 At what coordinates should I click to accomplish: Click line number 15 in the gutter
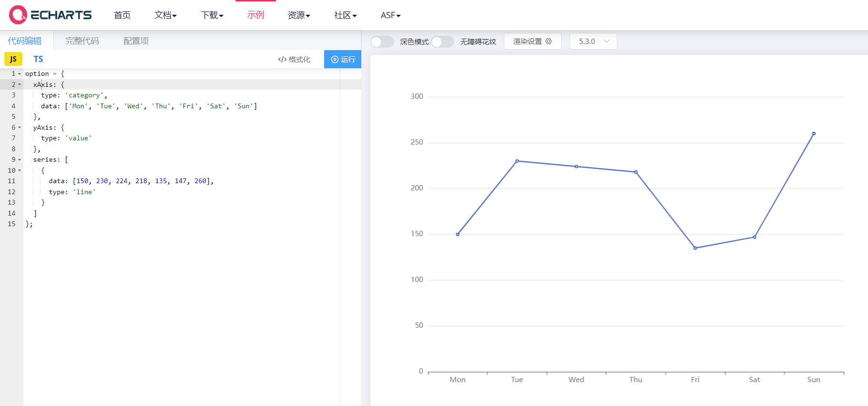[x=11, y=224]
